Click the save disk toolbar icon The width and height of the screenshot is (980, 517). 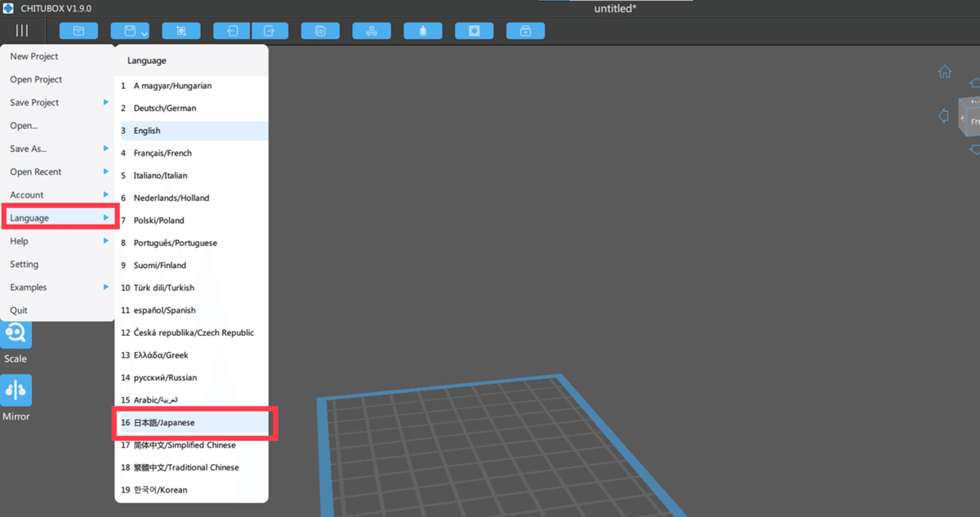tap(129, 31)
